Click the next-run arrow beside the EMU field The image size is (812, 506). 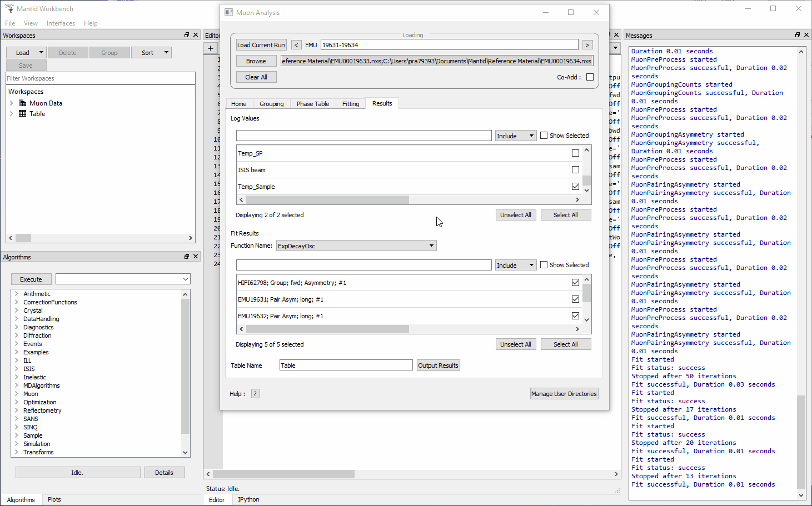click(587, 44)
